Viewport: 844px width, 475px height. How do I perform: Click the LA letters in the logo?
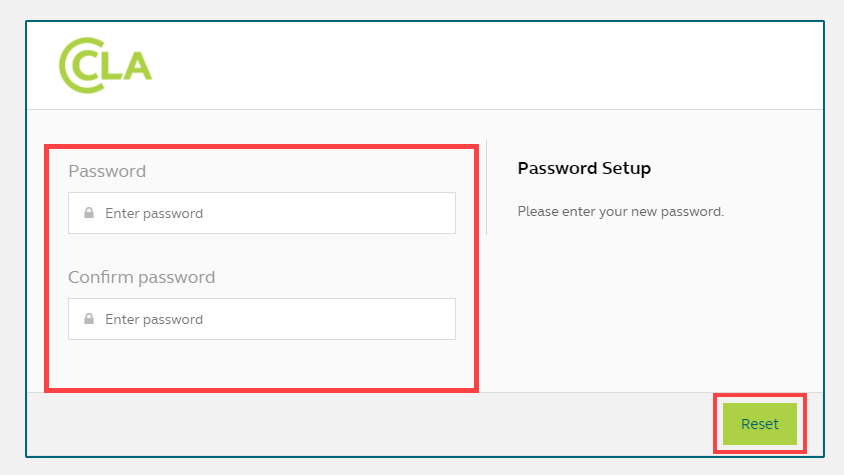click(x=130, y=66)
